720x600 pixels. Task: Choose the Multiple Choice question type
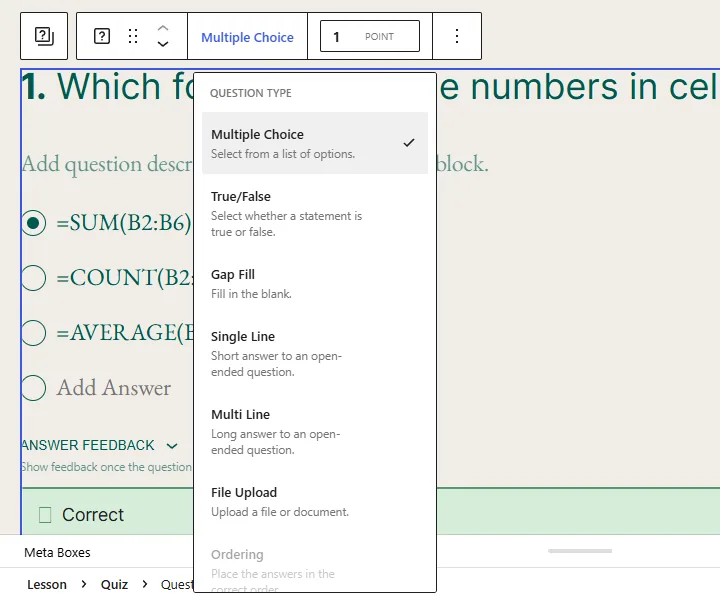click(x=315, y=143)
